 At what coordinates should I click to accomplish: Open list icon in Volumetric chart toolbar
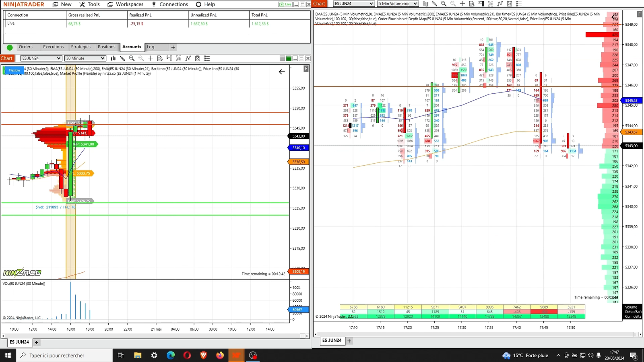519,4
